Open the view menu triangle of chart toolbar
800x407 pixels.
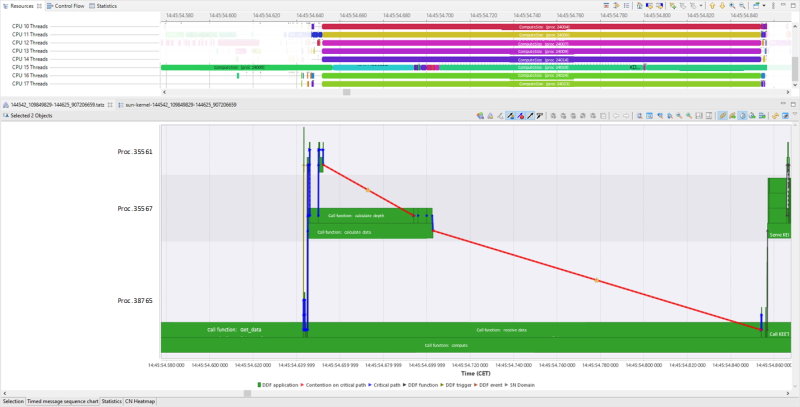[x=796, y=114]
